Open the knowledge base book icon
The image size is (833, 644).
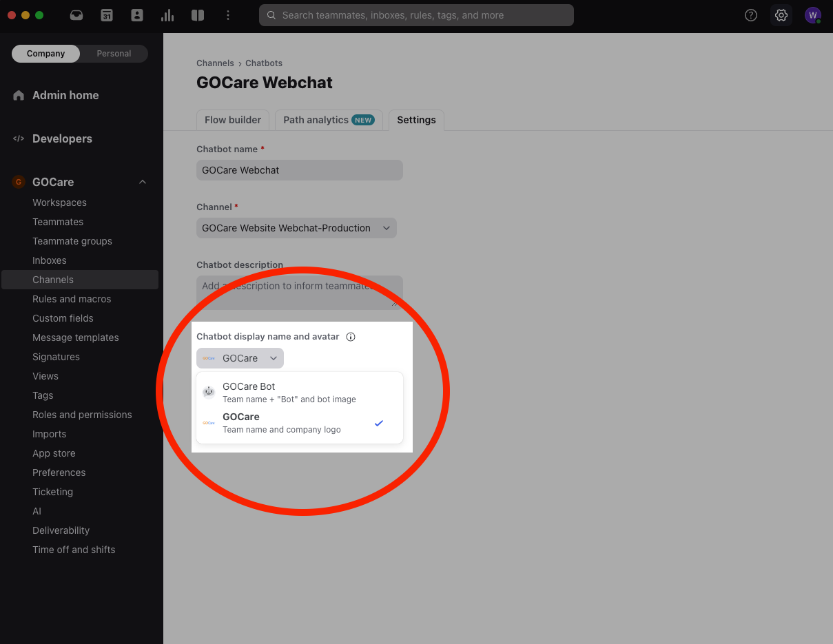tap(198, 15)
